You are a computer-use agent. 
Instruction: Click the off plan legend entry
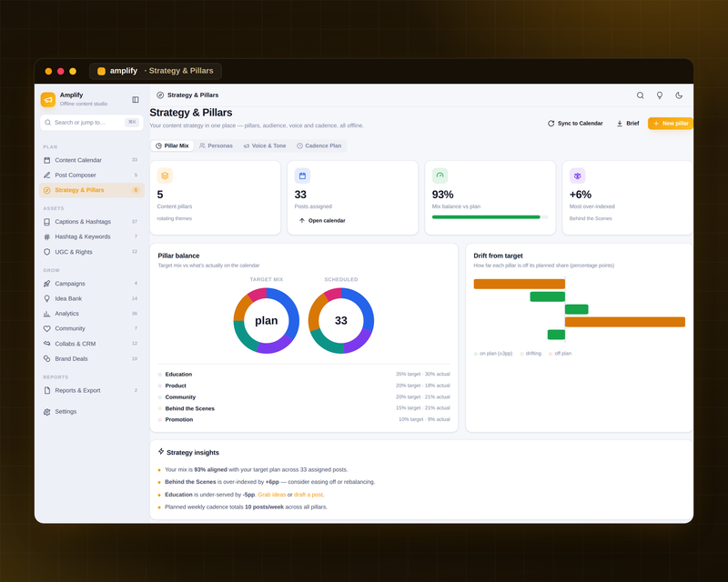coord(560,354)
